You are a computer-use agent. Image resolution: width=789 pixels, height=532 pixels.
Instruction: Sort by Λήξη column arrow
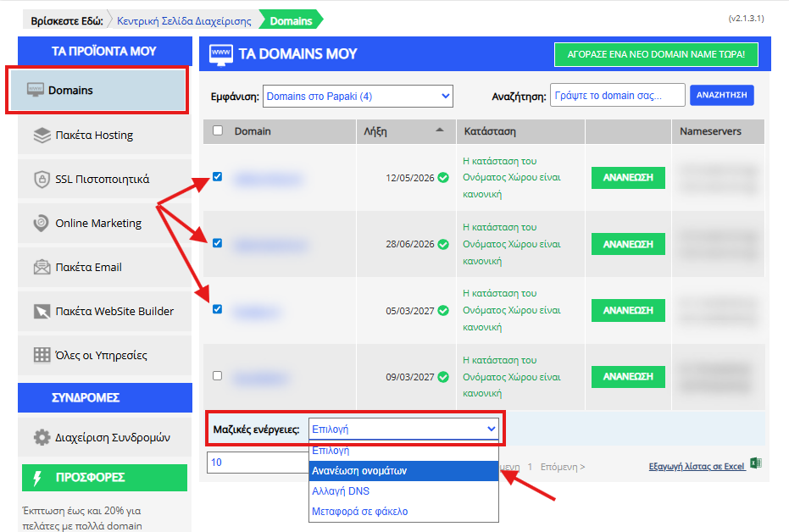pyautogui.click(x=439, y=130)
